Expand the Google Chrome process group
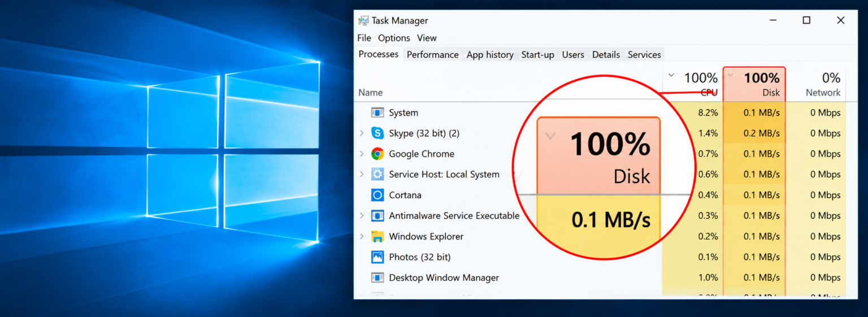 click(x=362, y=154)
